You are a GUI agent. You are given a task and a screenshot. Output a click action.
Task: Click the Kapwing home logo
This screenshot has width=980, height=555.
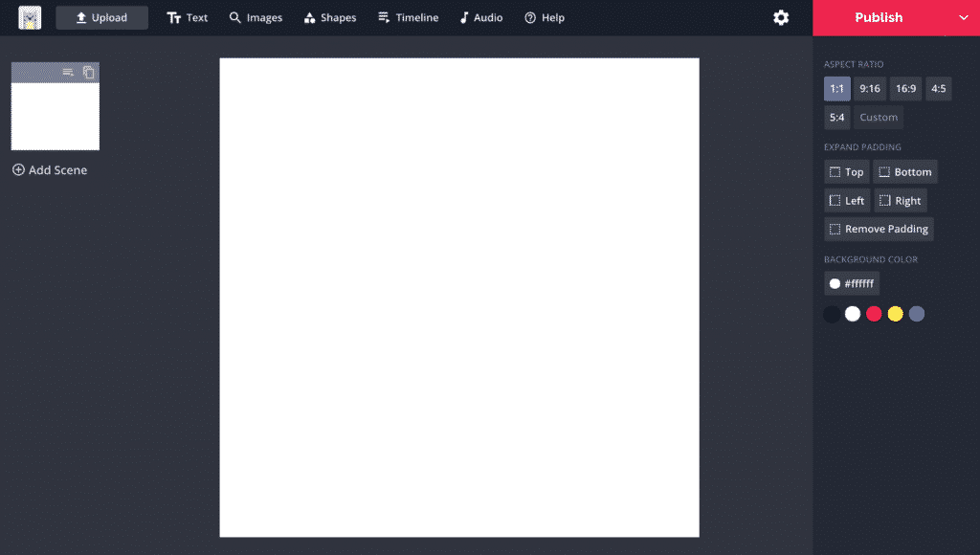pos(30,17)
